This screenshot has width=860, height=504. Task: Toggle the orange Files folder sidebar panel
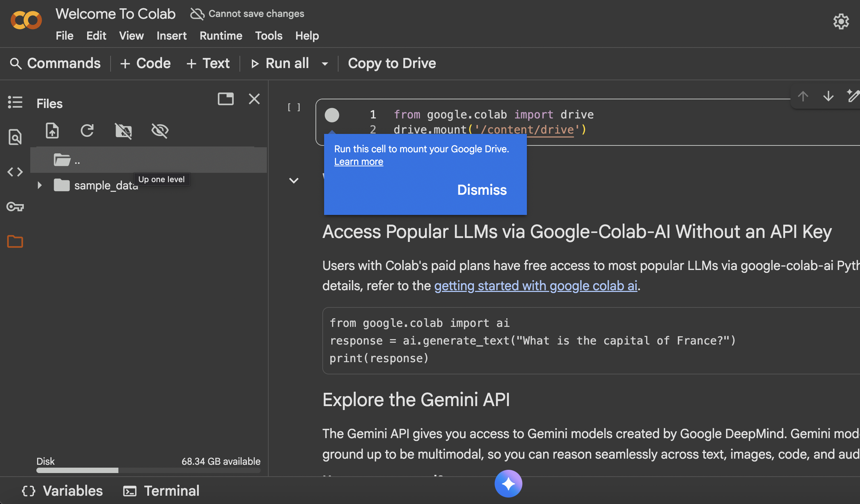pyautogui.click(x=15, y=241)
